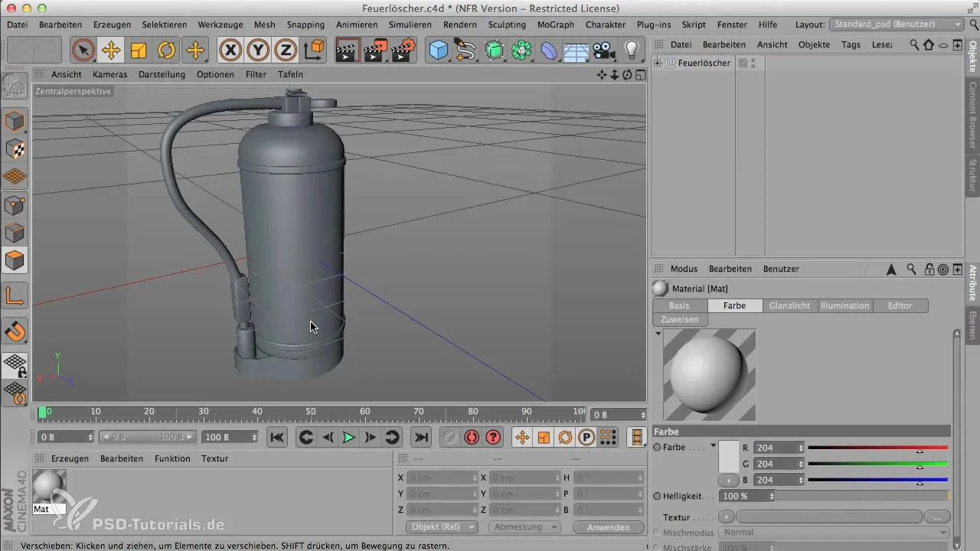Viewport: 980px width, 551px height.
Task: Click the Helligkeit 100 % field
Action: click(748, 496)
